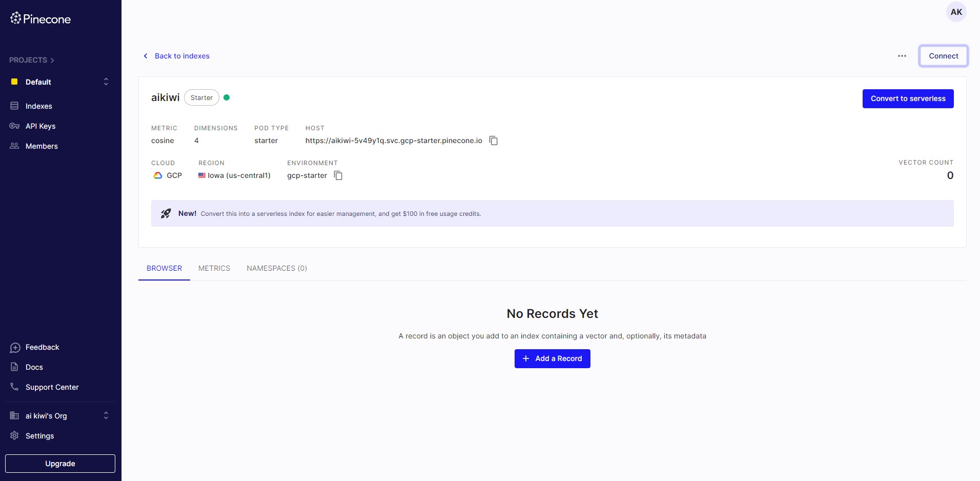
Task: Click the starter pod type value
Action: click(266, 141)
